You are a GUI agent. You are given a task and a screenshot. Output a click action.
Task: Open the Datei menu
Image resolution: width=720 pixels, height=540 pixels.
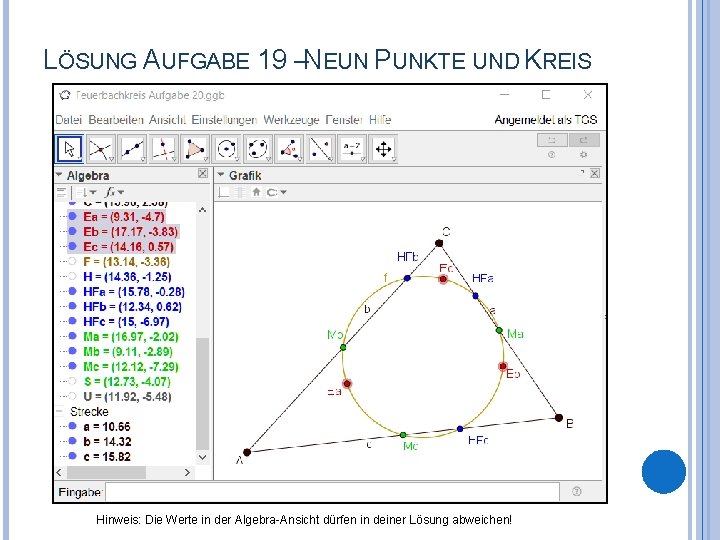(68, 120)
